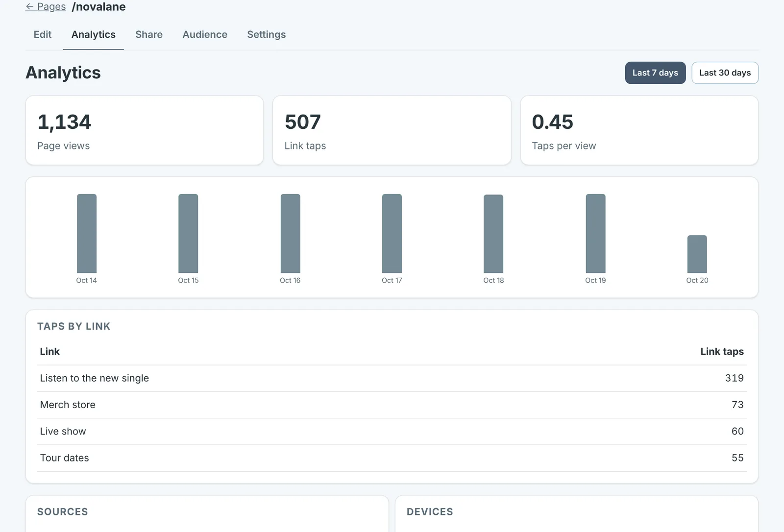Click the 319 taps count
Screen dimensions: 784x532
[735, 378]
